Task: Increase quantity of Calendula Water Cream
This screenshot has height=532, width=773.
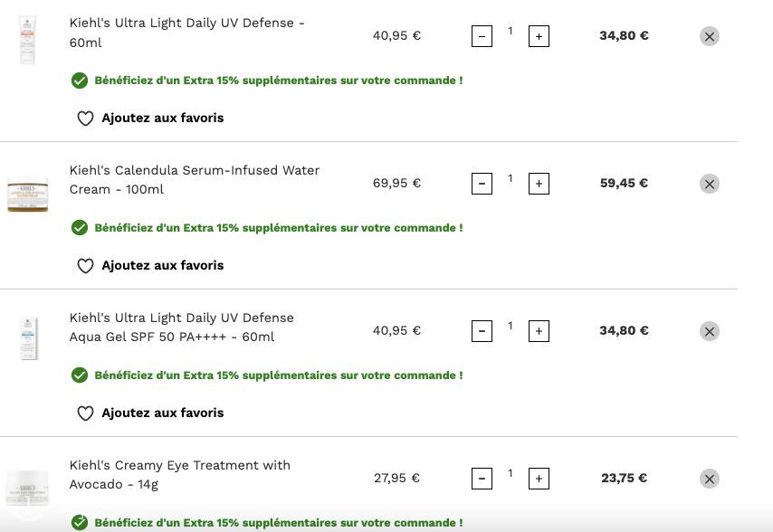Action: [539, 184]
